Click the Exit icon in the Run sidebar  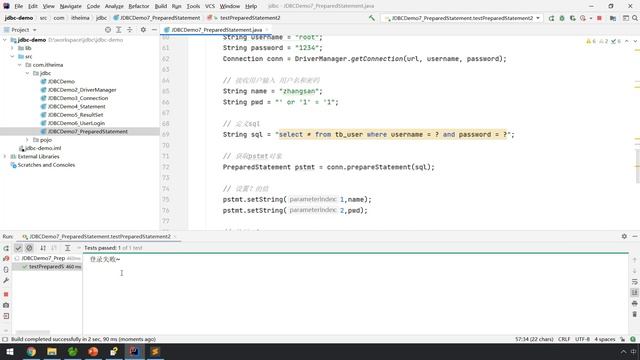point(6,316)
